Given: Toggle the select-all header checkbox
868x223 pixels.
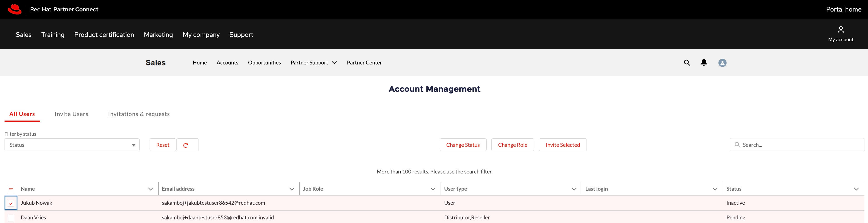Looking at the screenshot, I should (11, 189).
